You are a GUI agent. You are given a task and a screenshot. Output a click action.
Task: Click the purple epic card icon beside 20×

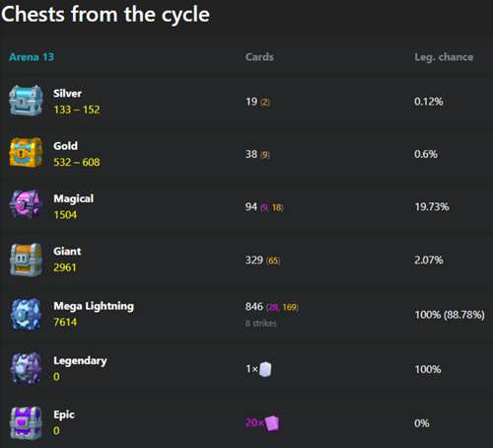272,423
